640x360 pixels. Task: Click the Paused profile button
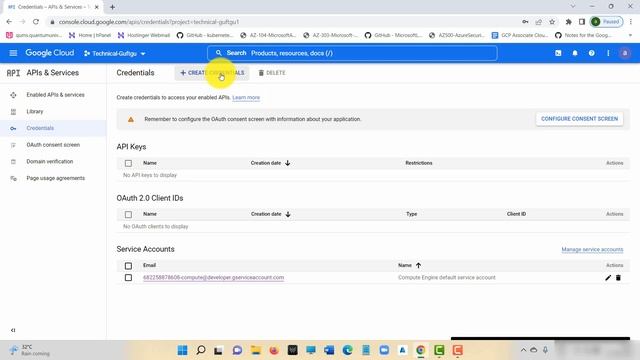coord(607,22)
